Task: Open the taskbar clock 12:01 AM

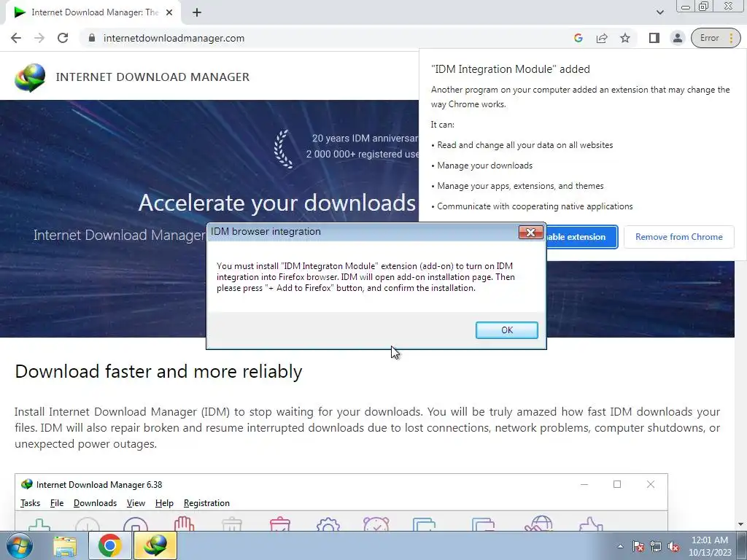Action: [x=710, y=546]
